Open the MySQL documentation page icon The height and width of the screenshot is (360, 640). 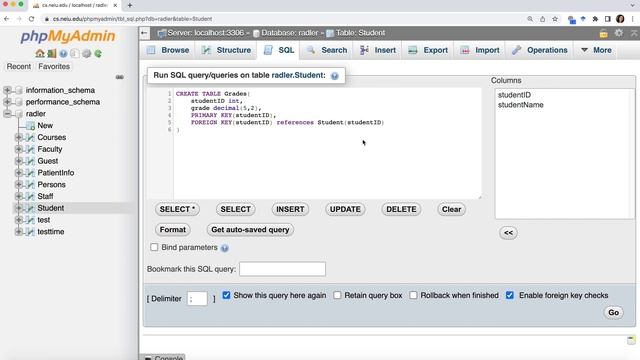tap(75, 53)
